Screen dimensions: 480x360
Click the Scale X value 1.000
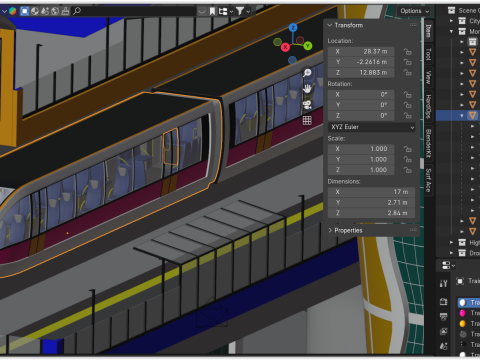[x=361, y=149]
